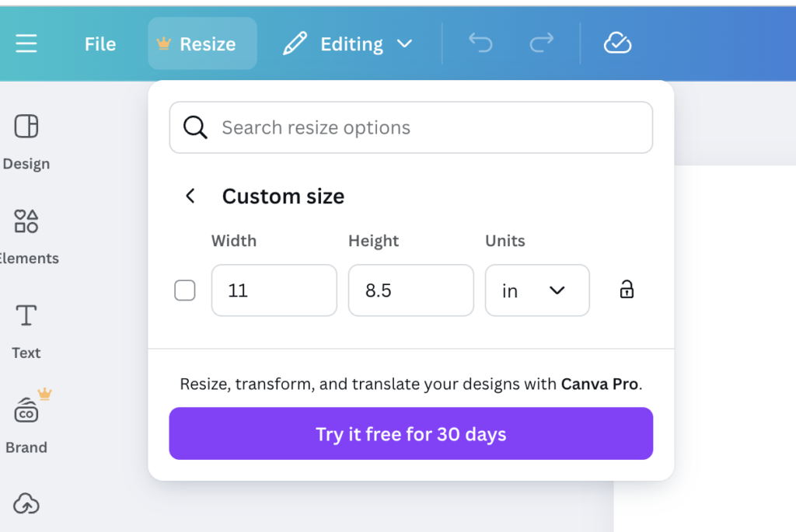Open the Design panel icon
The width and height of the screenshot is (796, 532).
[x=26, y=127]
